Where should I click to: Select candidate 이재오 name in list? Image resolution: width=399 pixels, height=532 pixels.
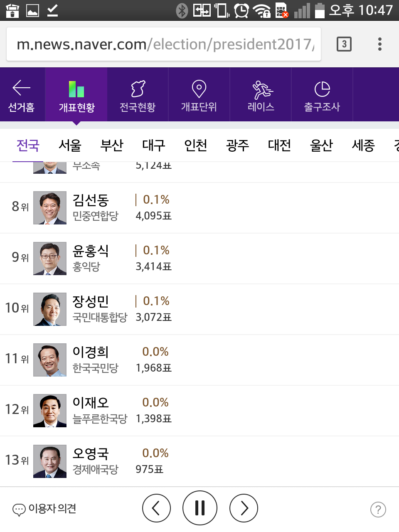[91, 402]
